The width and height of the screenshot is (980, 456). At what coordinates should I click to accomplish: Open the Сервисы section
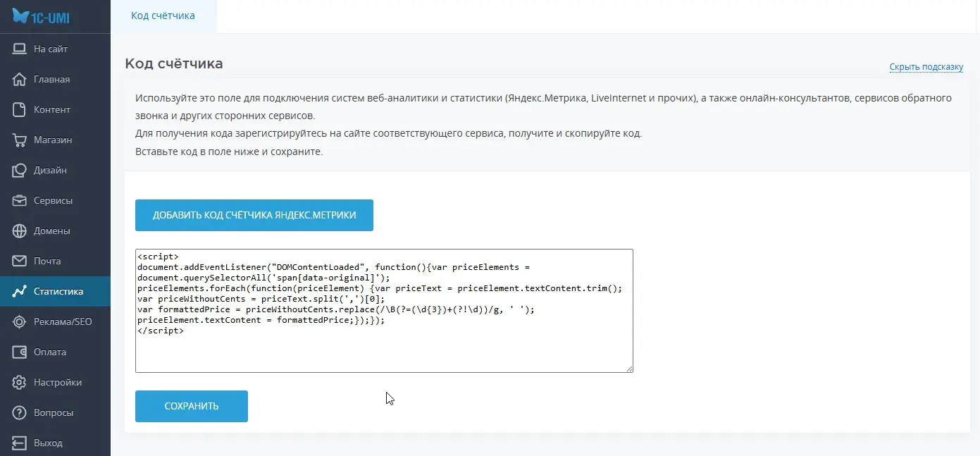point(55,200)
